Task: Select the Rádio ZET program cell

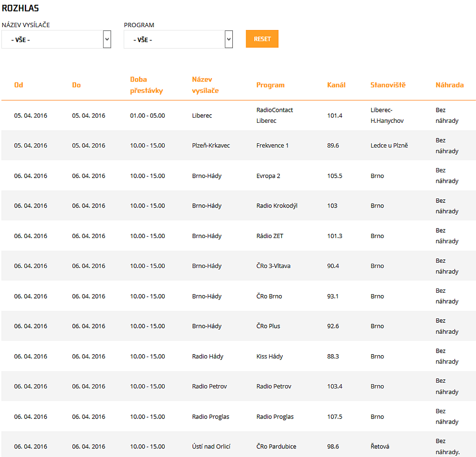Action: coord(269,236)
